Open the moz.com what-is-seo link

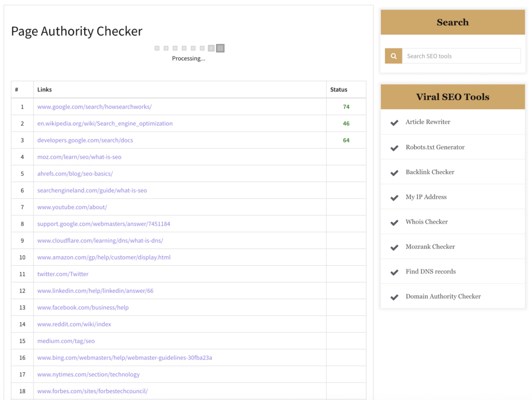pyautogui.click(x=79, y=157)
